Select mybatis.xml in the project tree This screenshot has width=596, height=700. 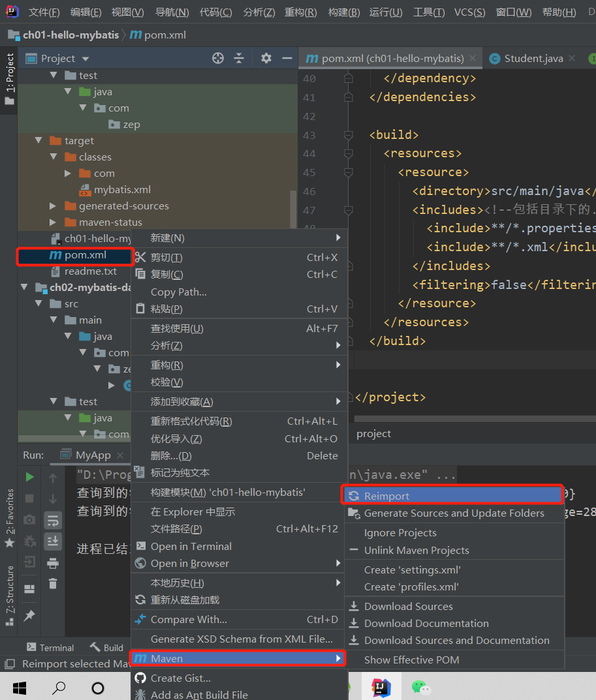tap(115, 190)
